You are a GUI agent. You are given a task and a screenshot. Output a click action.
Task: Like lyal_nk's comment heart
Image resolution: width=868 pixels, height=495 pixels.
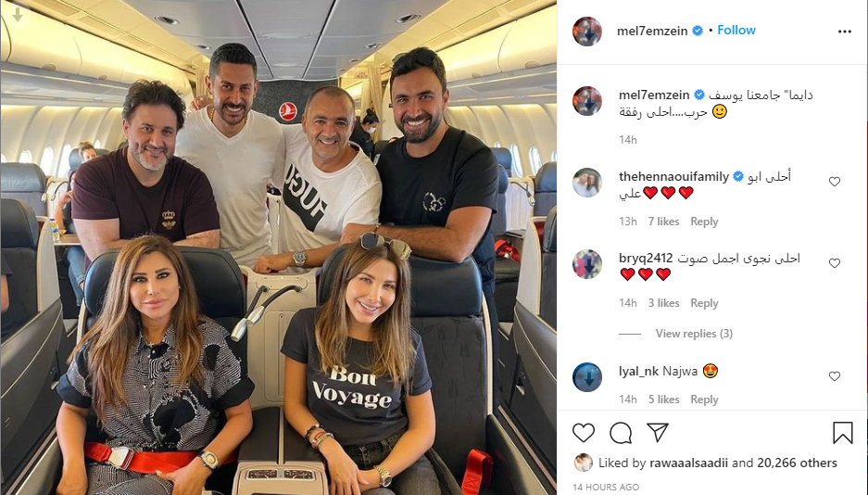[x=835, y=376]
